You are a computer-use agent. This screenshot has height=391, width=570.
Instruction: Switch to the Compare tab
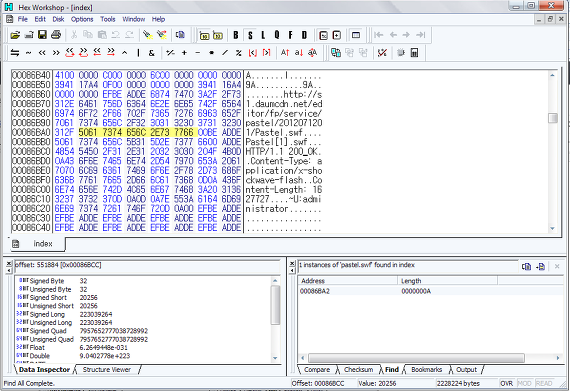317,370
